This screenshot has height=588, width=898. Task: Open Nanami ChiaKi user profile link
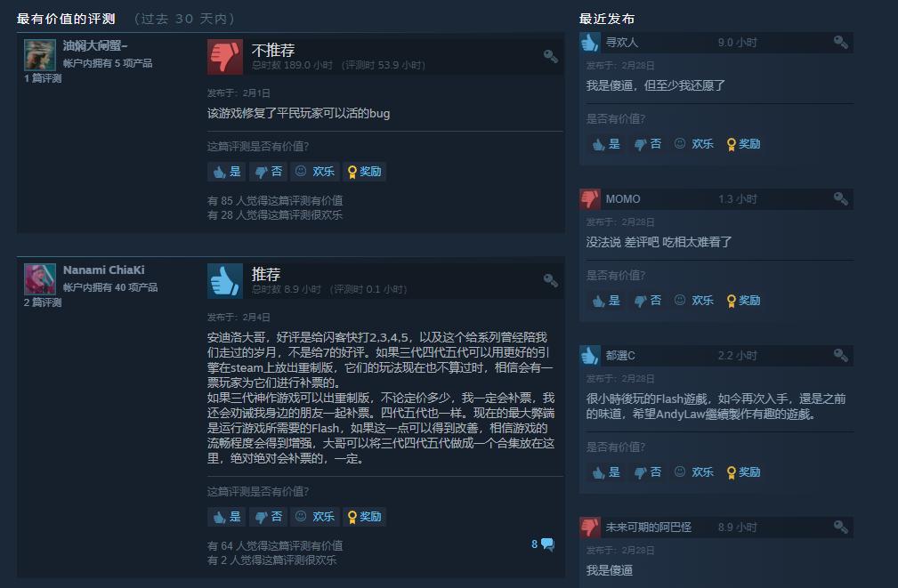pyautogui.click(x=103, y=270)
